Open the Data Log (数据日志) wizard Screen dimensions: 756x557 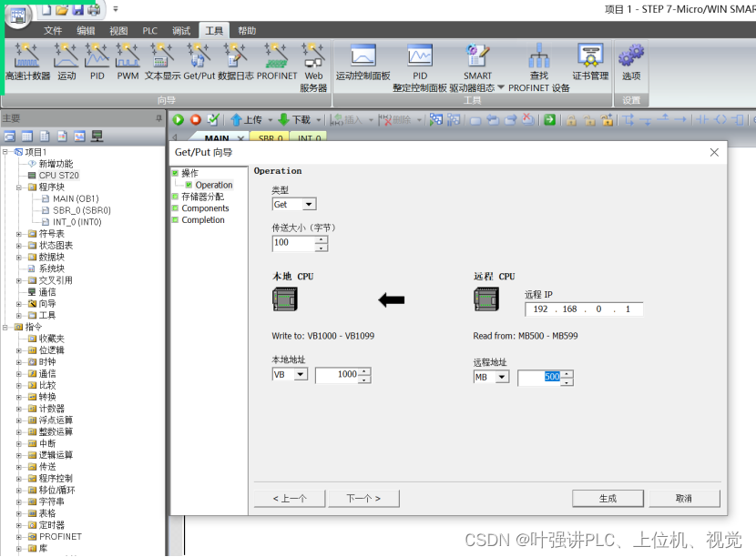tap(235, 61)
